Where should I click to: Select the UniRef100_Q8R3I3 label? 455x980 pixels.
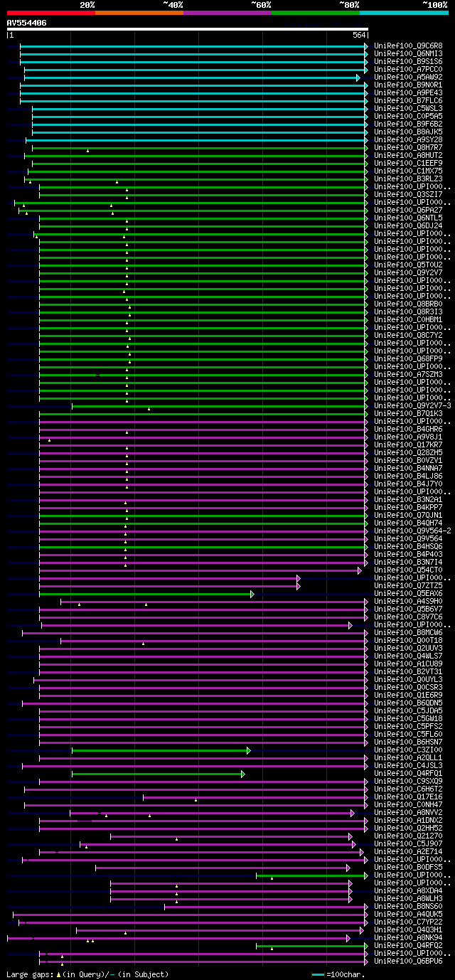pyautogui.click(x=408, y=311)
